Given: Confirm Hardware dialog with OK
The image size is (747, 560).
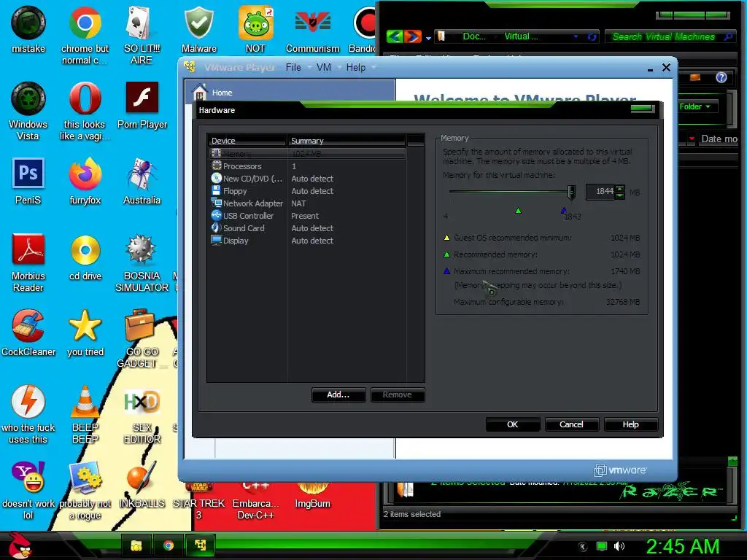Looking at the screenshot, I should click(x=513, y=424).
